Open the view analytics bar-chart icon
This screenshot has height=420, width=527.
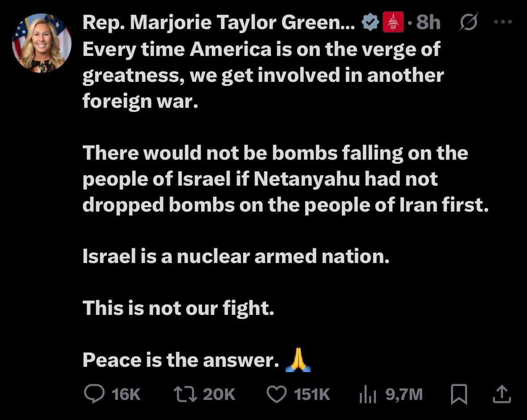pos(368,395)
